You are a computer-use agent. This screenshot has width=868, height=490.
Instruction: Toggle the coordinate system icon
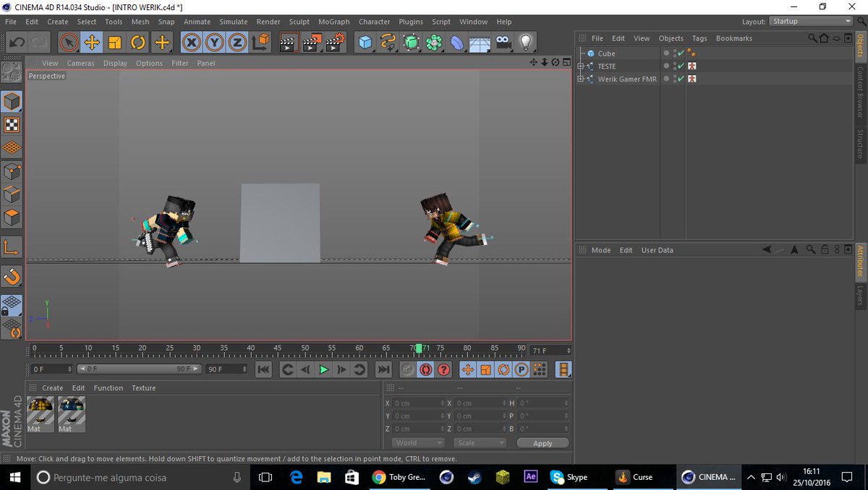tap(261, 43)
